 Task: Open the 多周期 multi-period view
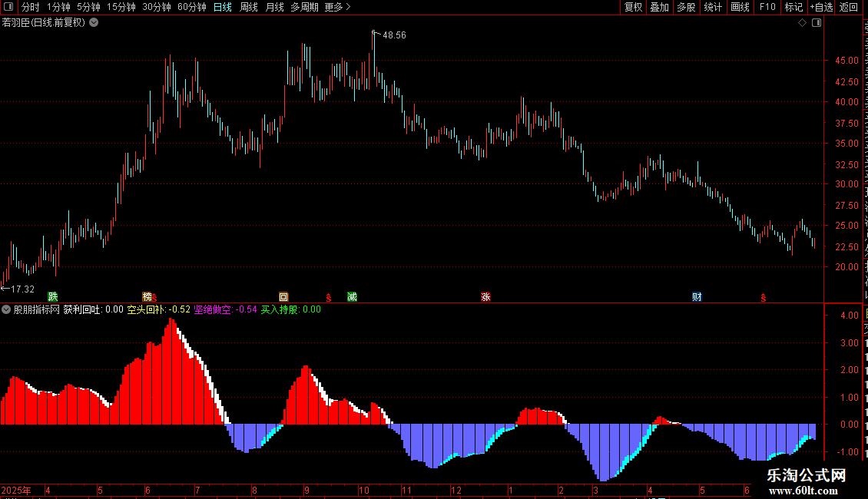click(x=304, y=7)
